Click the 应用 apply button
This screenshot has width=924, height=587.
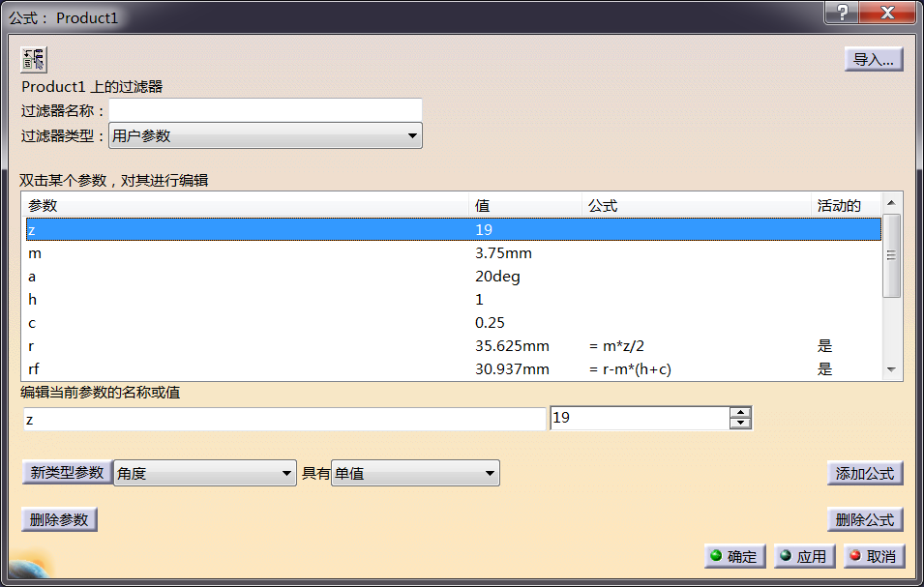804,556
